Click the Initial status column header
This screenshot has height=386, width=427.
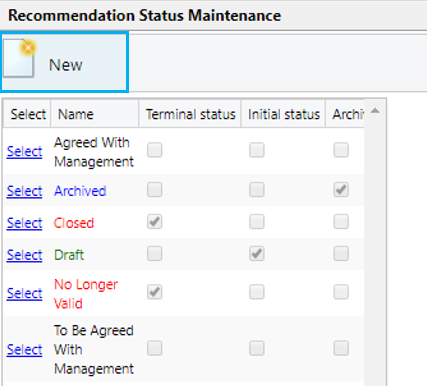284,114
